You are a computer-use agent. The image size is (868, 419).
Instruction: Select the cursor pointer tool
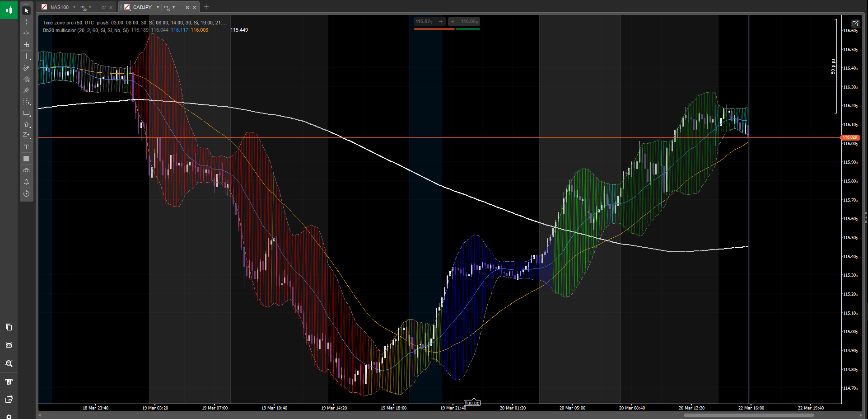click(x=27, y=10)
